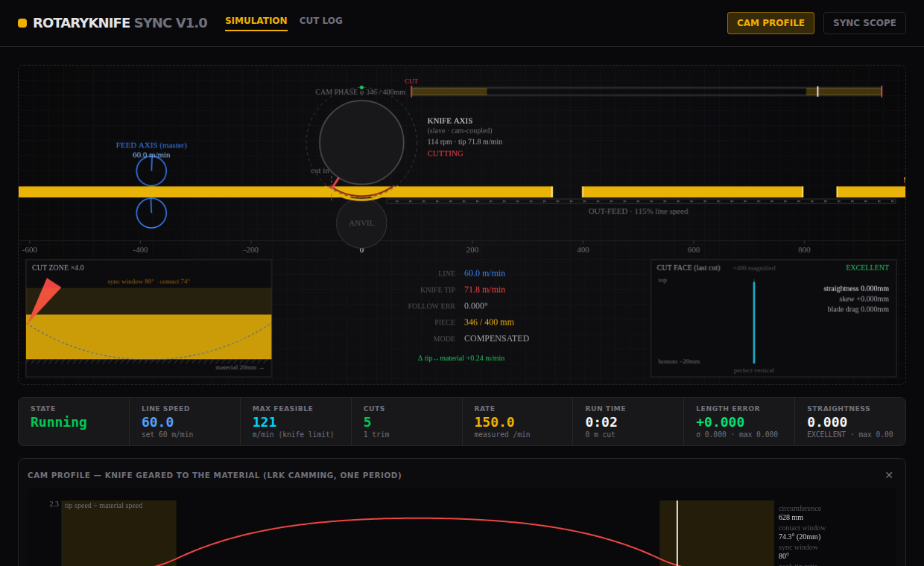Click the FEED AXIS (master) label
The width and height of the screenshot is (924, 566).
click(151, 145)
